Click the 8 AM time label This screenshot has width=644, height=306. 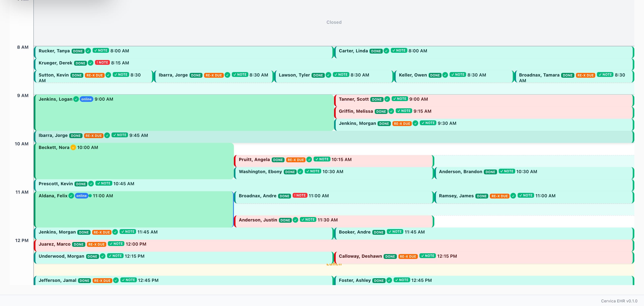23,47
